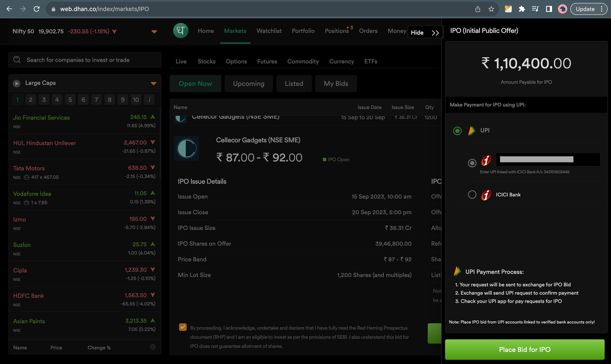
Task: Open the browser profile avatar
Action: [x=562, y=9]
